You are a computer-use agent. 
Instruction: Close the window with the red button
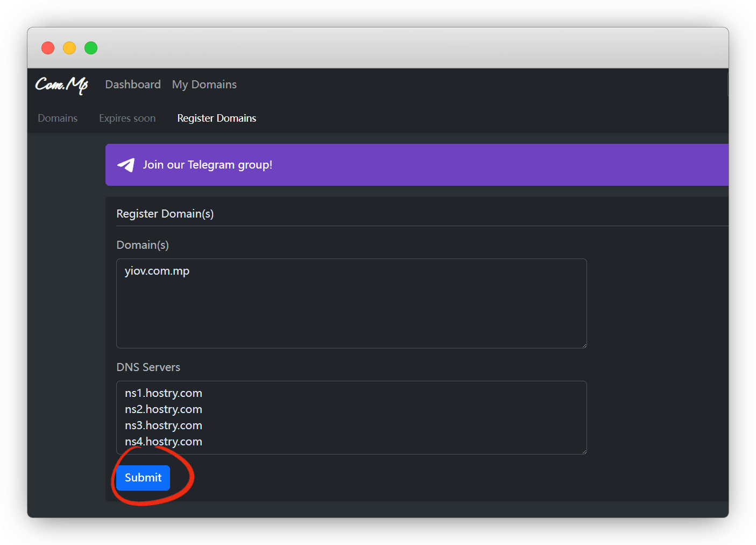48,48
